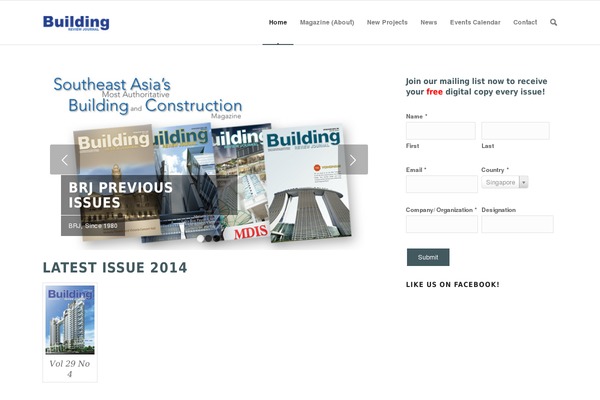Click the Marina Bay Sands magazine cover
Screen dimensions: 600x400
(x=308, y=184)
